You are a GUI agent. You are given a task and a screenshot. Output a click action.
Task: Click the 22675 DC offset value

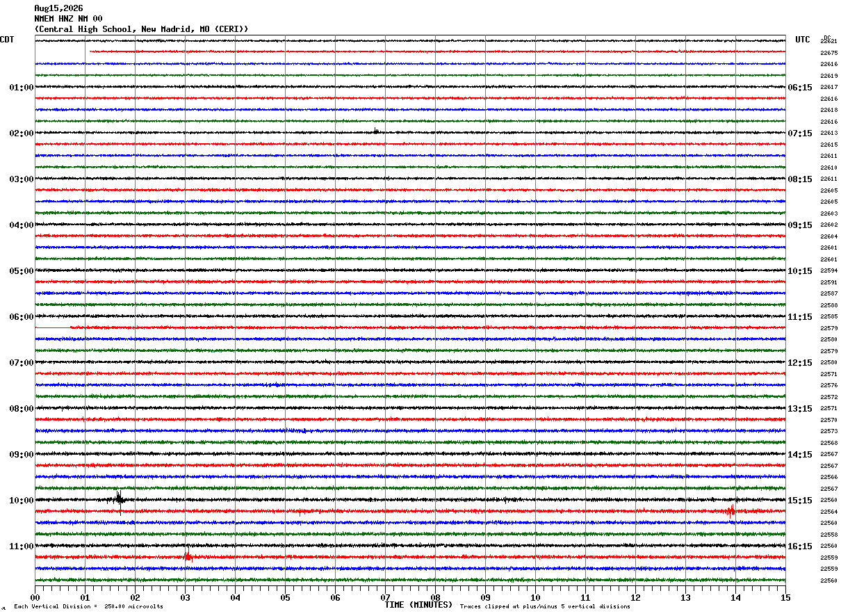click(x=828, y=53)
